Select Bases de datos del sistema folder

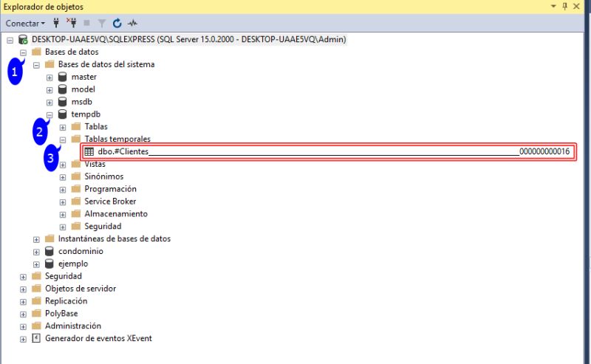click(106, 64)
